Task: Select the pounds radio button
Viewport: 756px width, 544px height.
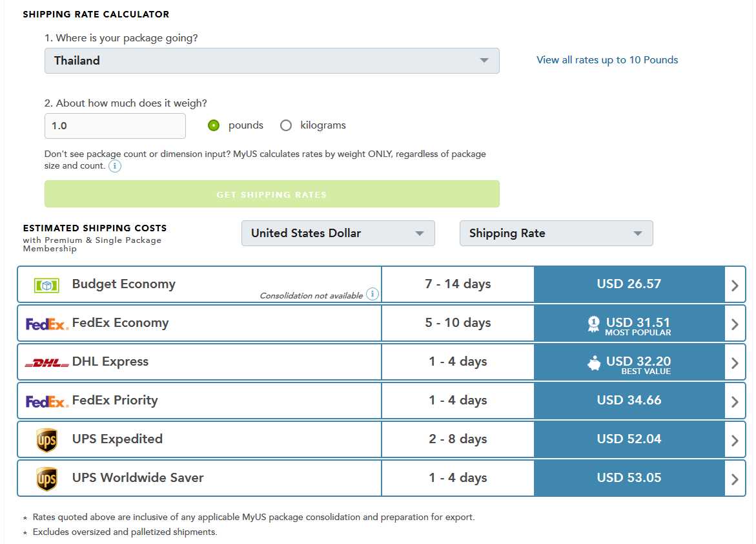Action: point(214,125)
